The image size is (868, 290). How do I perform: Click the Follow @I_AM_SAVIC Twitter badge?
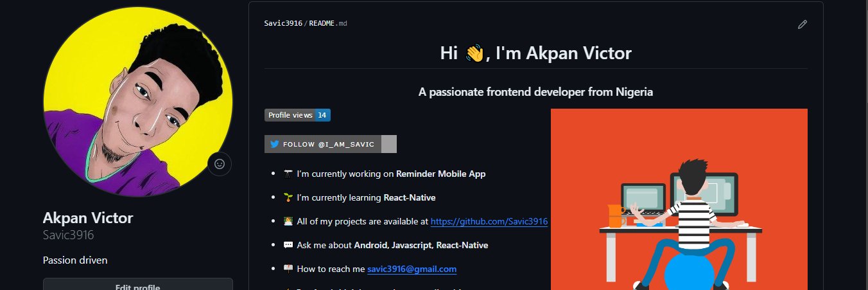point(330,144)
